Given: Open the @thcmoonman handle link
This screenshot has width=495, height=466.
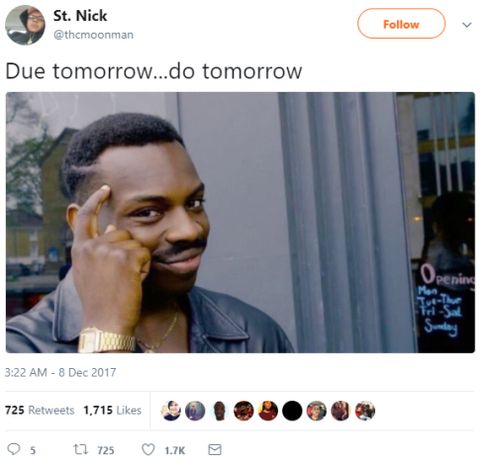Looking at the screenshot, I should coord(93,35).
